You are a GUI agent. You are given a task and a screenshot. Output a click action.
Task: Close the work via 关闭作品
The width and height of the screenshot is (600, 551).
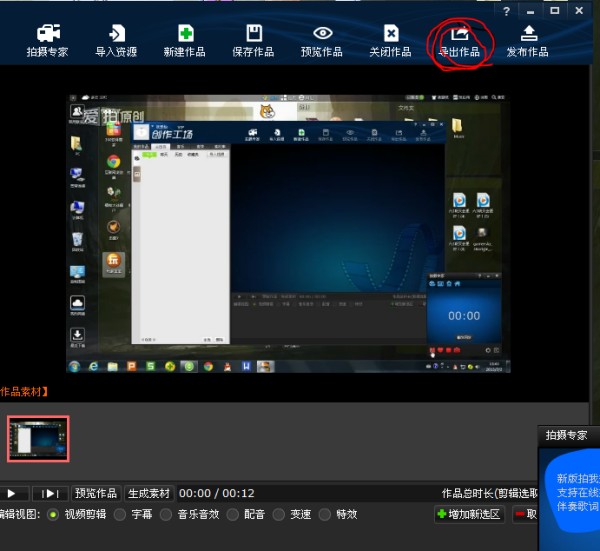click(390, 41)
